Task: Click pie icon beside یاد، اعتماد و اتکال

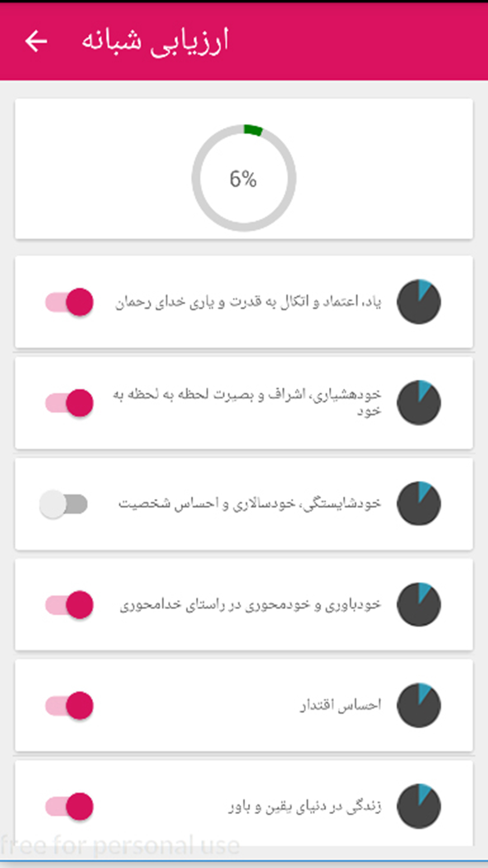Action: 418,302
